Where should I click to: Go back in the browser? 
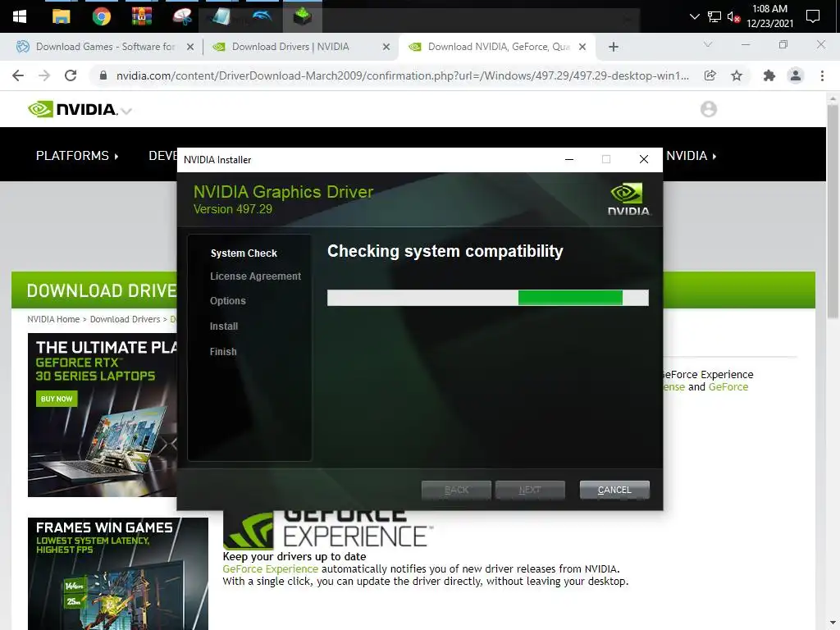[x=18, y=75]
